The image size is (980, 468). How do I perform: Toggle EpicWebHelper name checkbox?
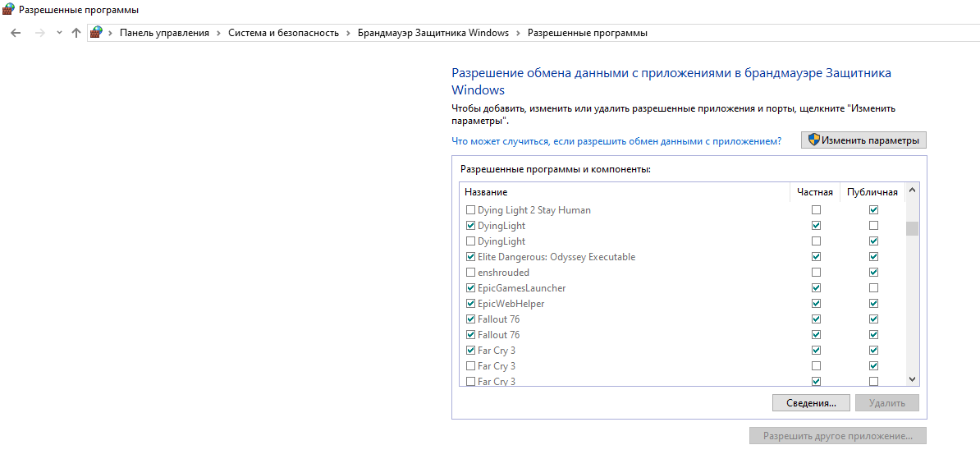(x=470, y=304)
